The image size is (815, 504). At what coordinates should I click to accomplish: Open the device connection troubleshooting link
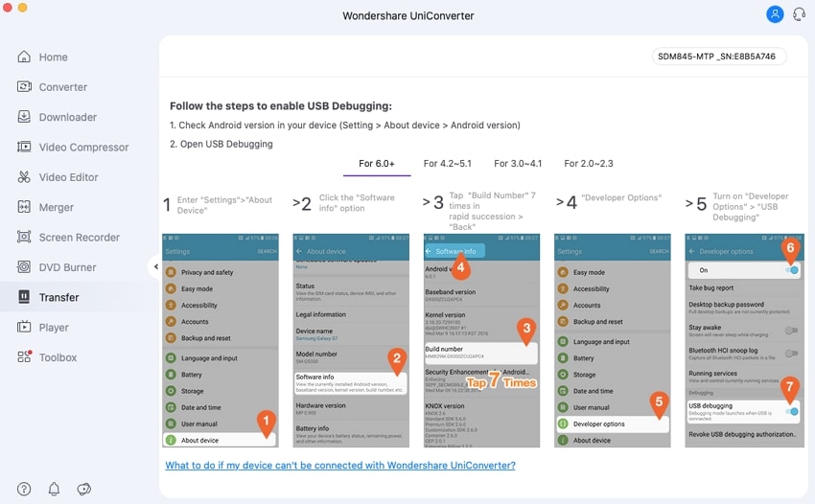click(340, 466)
